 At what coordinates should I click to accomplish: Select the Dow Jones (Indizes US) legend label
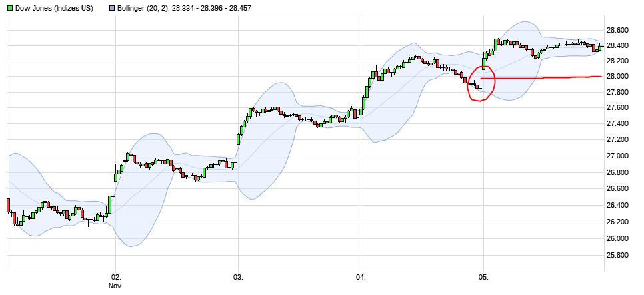(54, 8)
